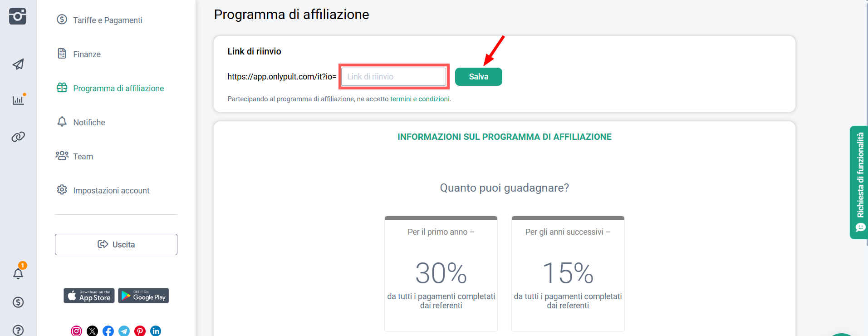
Task: Open the Team menu item
Action: (x=83, y=157)
